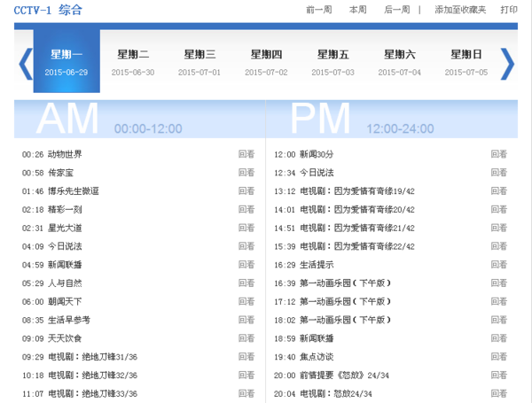Click program title 精彩一刻
The image size is (532, 403).
(65, 209)
